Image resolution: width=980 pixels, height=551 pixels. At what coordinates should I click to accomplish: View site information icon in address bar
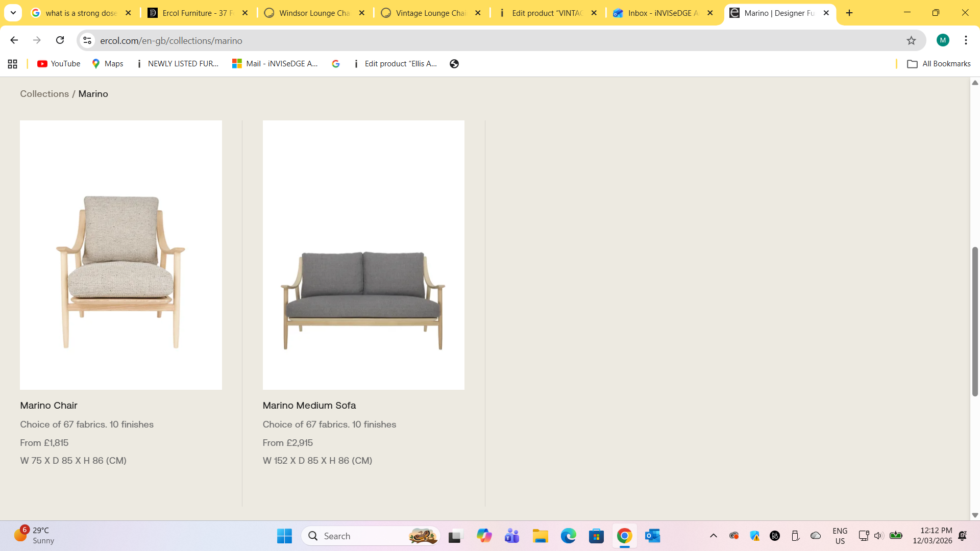click(87, 40)
